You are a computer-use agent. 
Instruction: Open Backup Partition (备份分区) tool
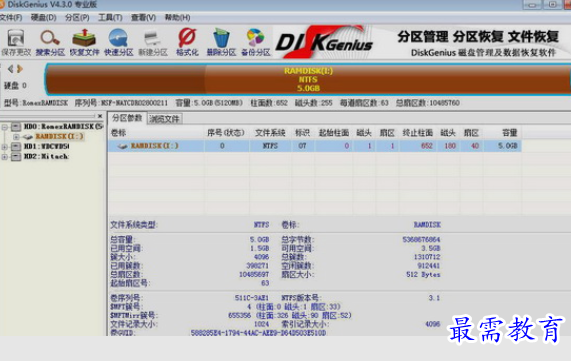pyautogui.click(x=256, y=43)
